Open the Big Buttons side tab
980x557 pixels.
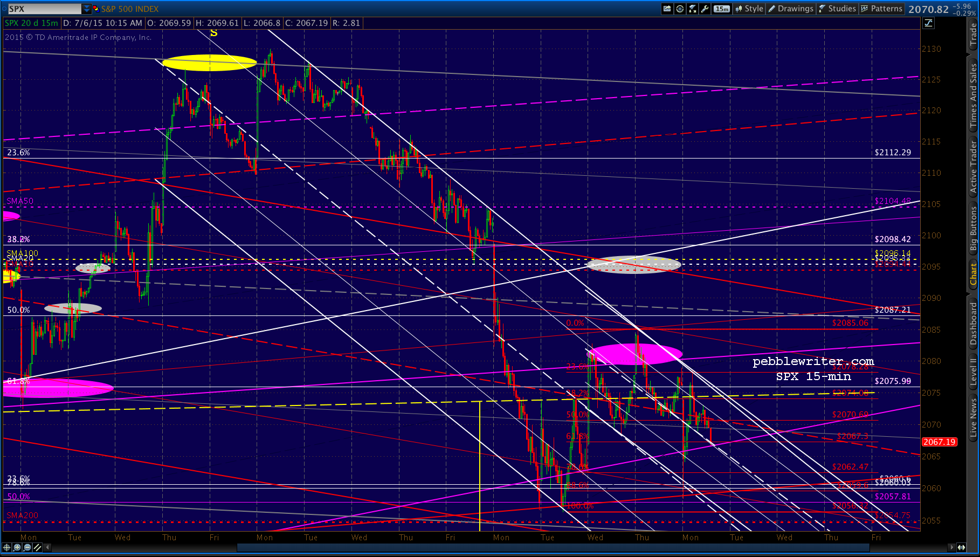click(x=973, y=229)
